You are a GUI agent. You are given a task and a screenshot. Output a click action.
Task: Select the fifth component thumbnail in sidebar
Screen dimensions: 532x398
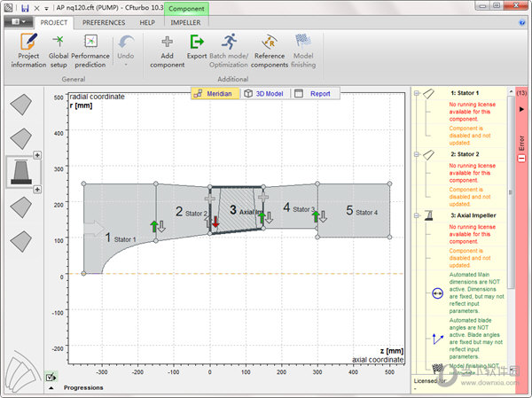[21, 241]
